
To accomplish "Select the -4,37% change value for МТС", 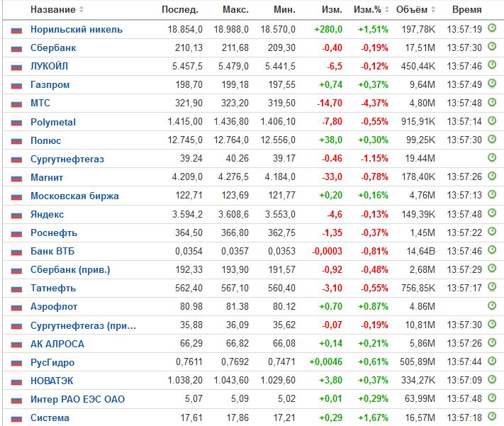I will (374, 103).
